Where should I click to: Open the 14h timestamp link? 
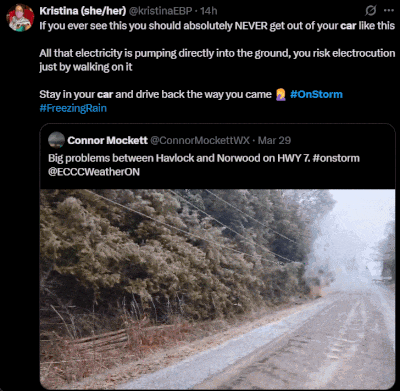(x=209, y=11)
